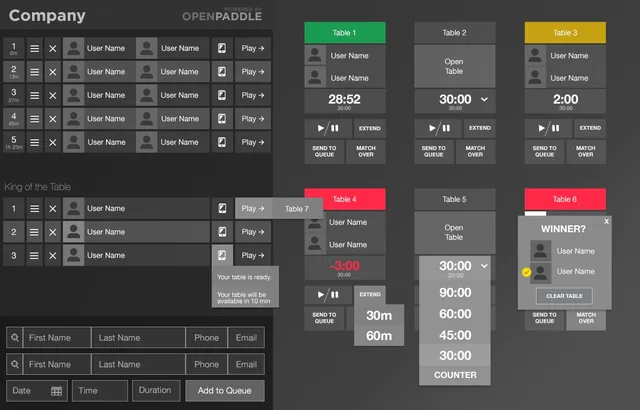Click first player avatar on Table 1

click(x=315, y=55)
